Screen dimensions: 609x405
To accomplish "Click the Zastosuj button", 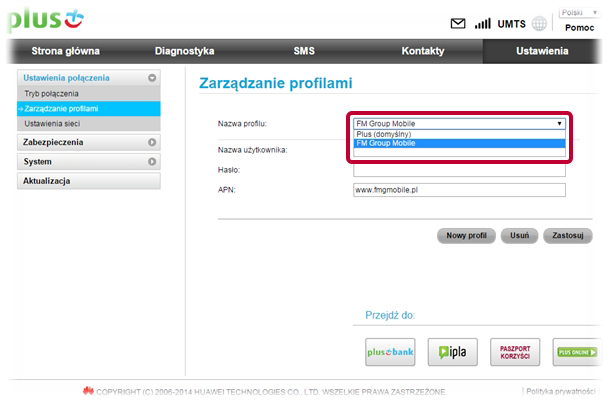I will [568, 236].
